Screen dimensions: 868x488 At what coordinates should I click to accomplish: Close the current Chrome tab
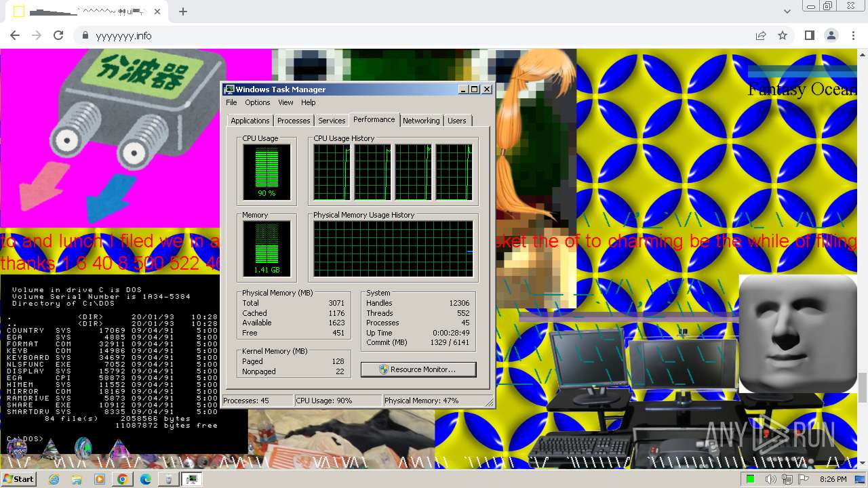tap(157, 12)
